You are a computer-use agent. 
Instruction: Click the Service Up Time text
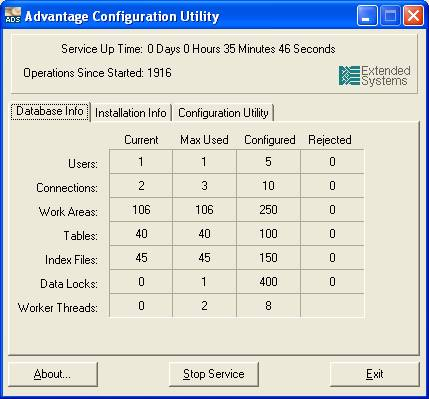(x=198, y=49)
